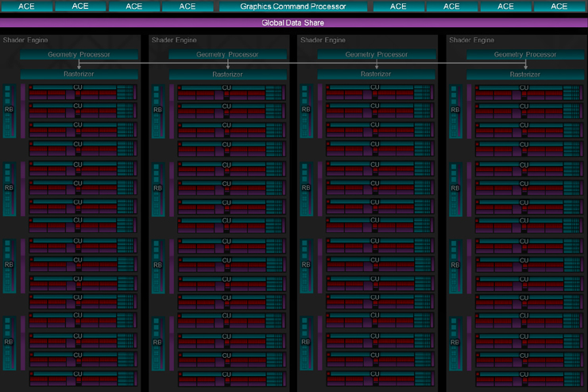
Task: Click the rightmost ACE block
Action: (559, 6)
